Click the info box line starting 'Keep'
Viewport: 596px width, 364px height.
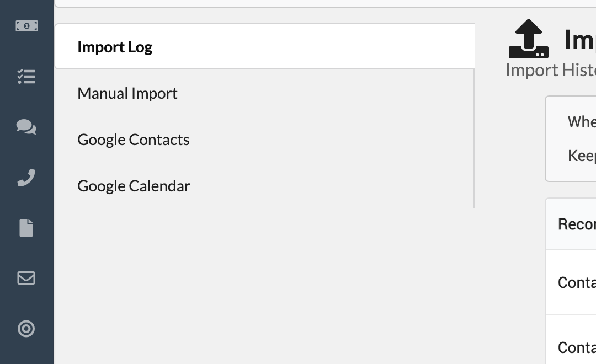click(x=582, y=156)
